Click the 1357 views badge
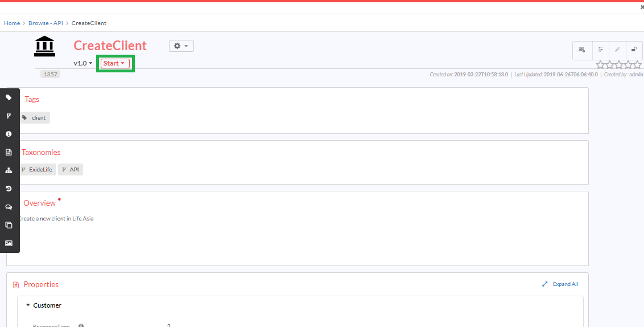Viewport: 644px width, 327px height. point(50,75)
